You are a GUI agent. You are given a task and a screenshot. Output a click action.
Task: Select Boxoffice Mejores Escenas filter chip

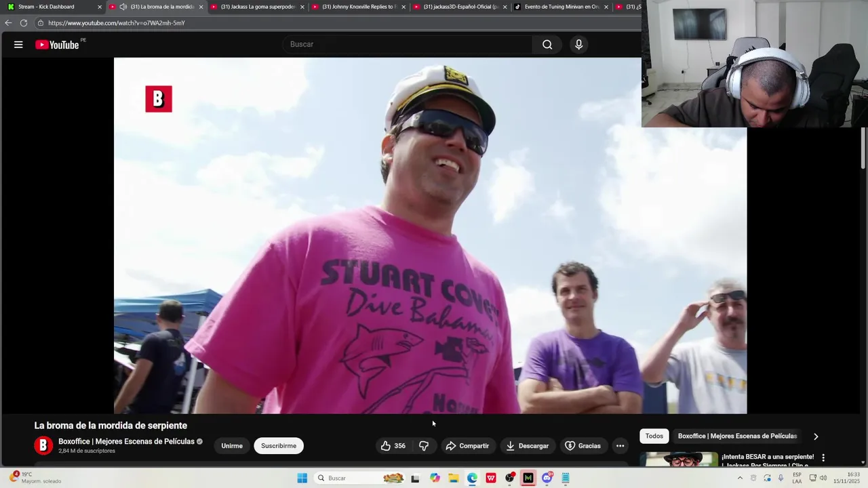(737, 436)
